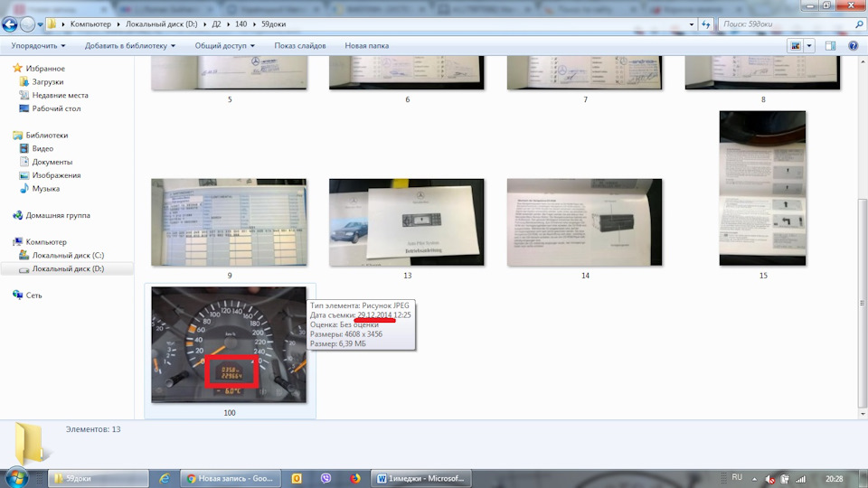Viewport: 868px width, 488px height.
Task: Select '140' in the breadcrumb path
Action: tap(241, 24)
